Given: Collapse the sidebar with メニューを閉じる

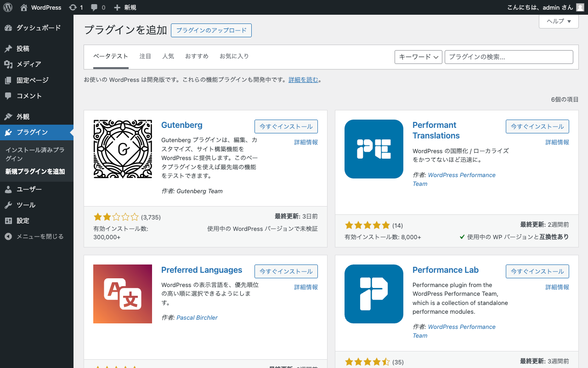Looking at the screenshot, I should 37,236.
